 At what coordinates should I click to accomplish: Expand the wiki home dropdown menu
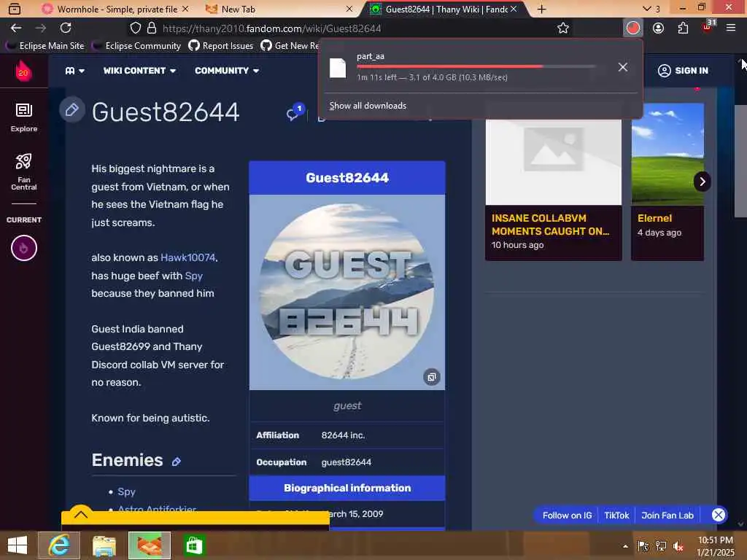pyautogui.click(x=75, y=71)
